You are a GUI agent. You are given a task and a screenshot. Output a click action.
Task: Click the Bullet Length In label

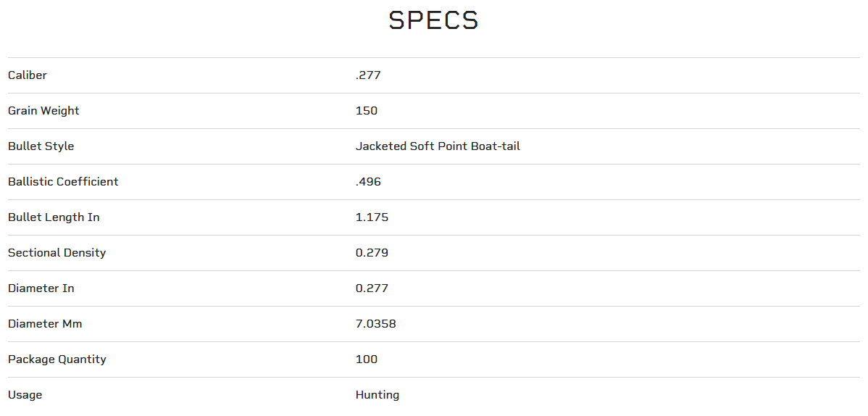54,217
